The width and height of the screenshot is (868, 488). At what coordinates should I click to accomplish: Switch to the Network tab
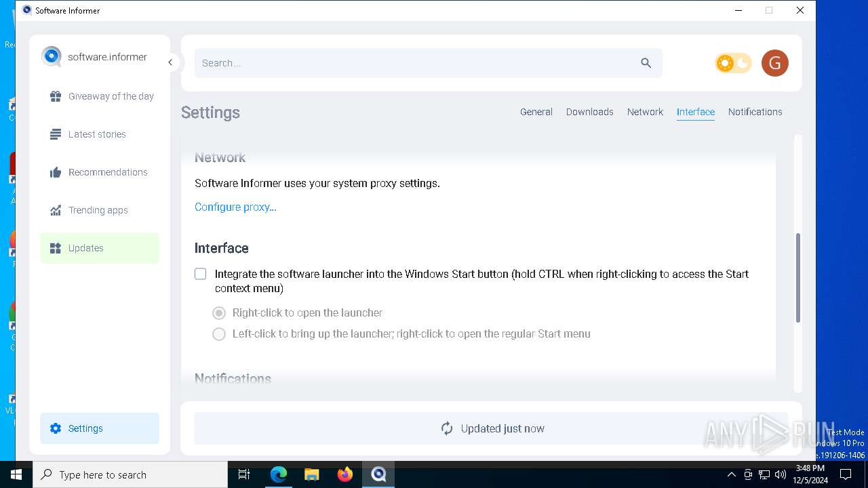pos(645,112)
